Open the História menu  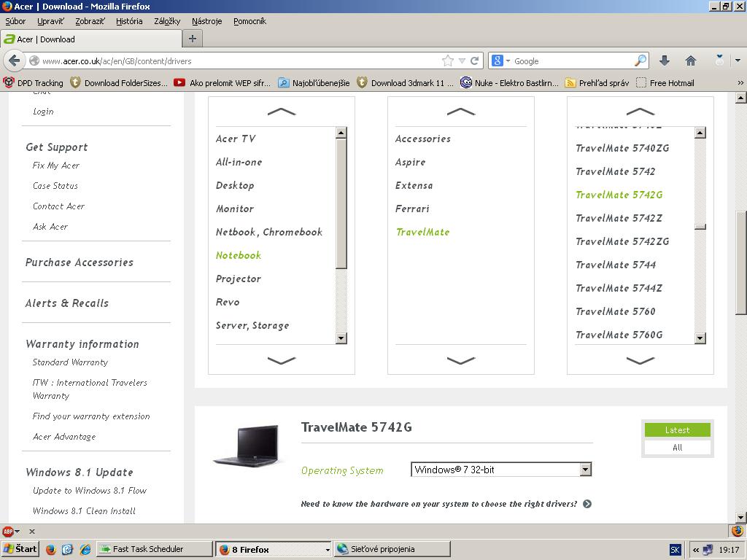tap(129, 21)
